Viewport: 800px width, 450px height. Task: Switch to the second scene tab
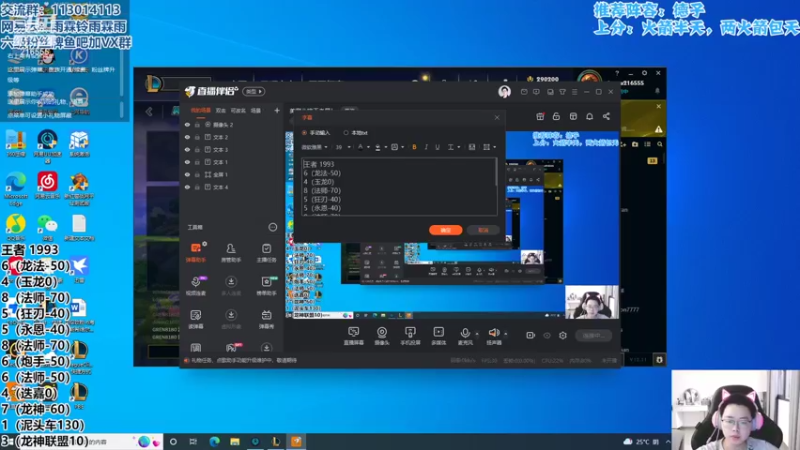tap(220, 110)
